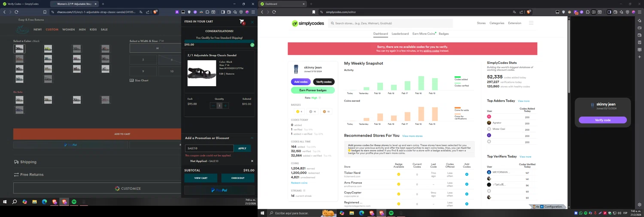The height and width of the screenshot is (217, 644).
Task: Click the Verify codes button on Dashboard
Action: coord(324,81)
